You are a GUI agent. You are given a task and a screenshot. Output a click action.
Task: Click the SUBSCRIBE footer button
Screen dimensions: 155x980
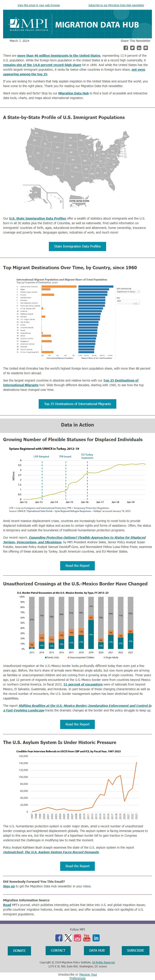point(135,950)
